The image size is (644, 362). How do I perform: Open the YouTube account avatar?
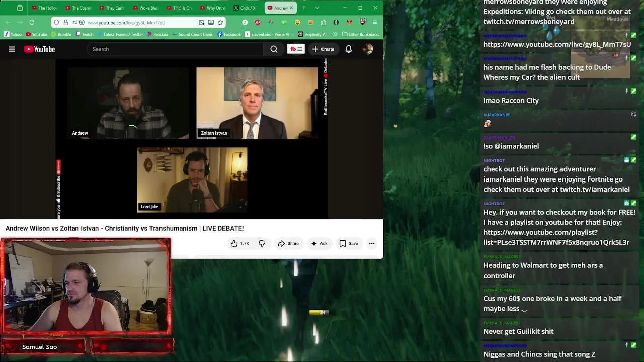(368, 49)
